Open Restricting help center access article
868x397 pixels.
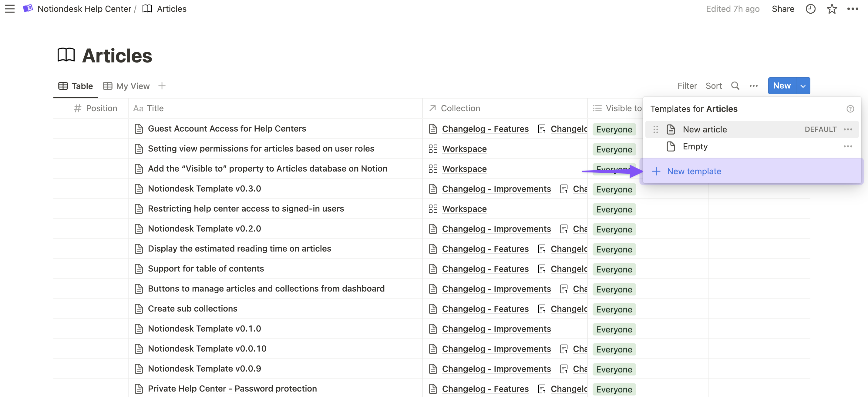pyautogui.click(x=246, y=209)
